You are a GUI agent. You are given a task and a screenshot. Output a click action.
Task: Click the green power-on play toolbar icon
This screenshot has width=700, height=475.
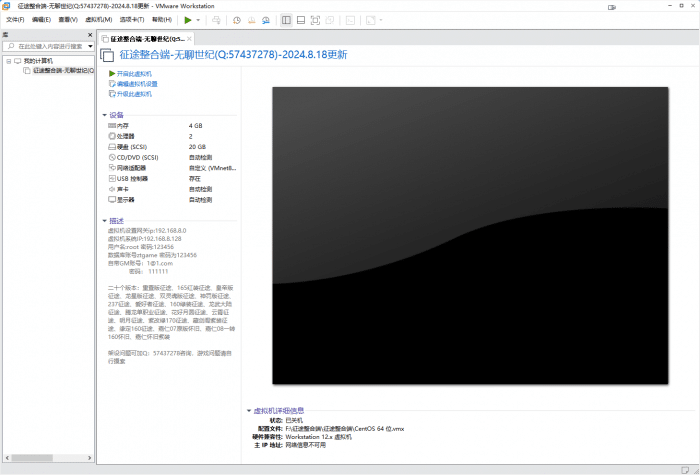click(x=187, y=19)
